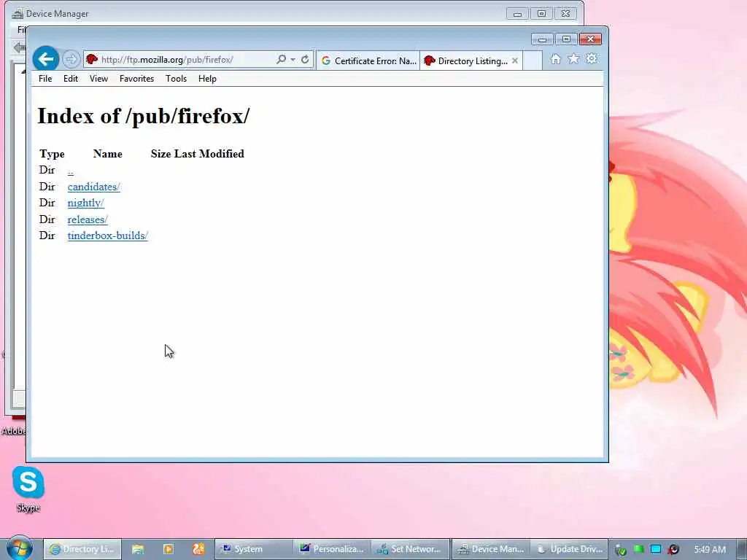The height and width of the screenshot is (560, 747).
Task: Click the tray icon with green check badge
Action: [620, 550]
